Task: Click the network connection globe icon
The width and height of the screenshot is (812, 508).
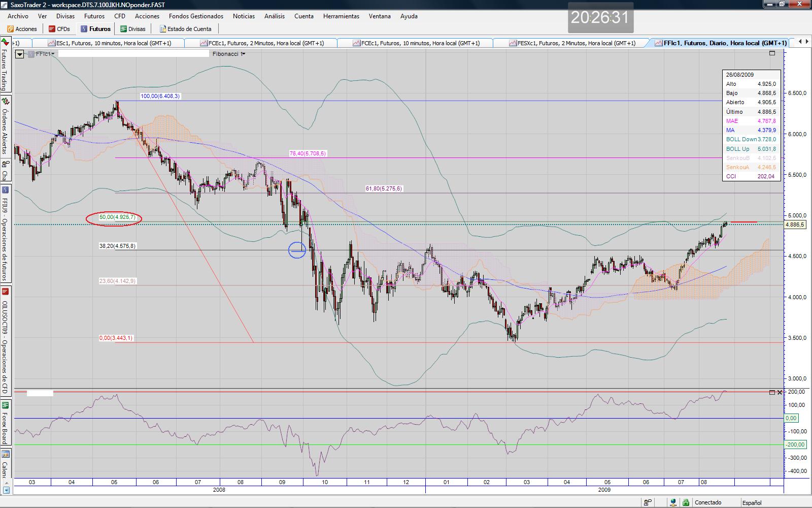Action: point(673,502)
